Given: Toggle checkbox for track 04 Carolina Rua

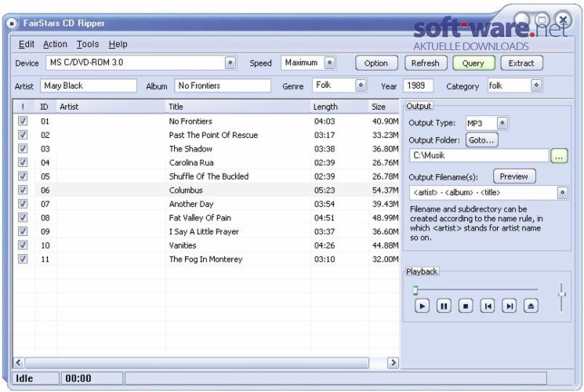Looking at the screenshot, I should [23, 162].
